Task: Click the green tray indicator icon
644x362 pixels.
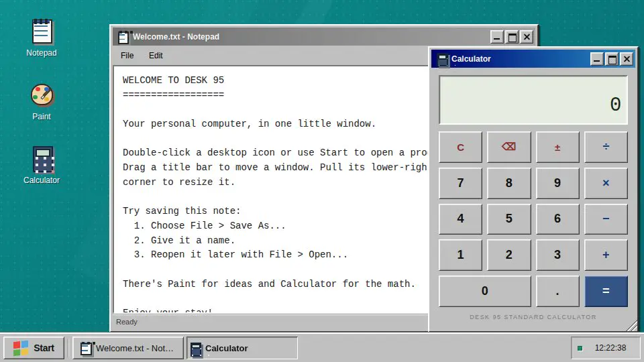Action: [x=580, y=348]
